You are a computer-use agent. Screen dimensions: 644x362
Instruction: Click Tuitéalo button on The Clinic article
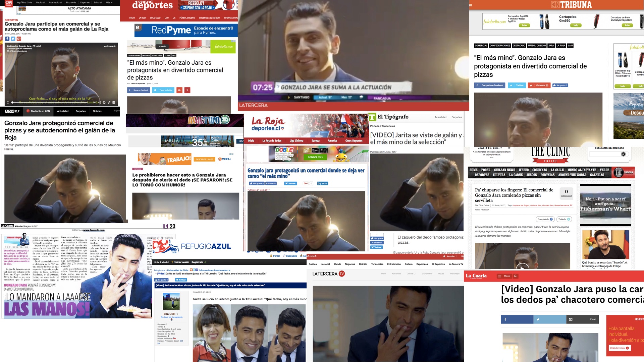click(564, 219)
